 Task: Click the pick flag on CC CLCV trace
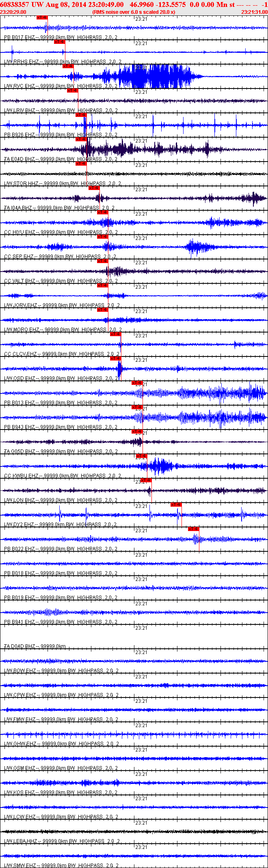[115, 334]
